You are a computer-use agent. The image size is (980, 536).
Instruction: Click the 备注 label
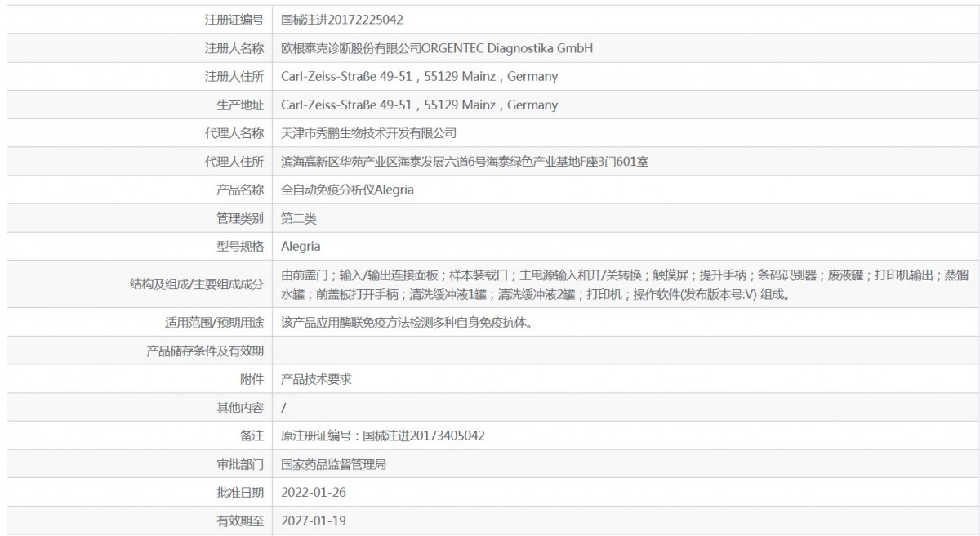[252, 435]
